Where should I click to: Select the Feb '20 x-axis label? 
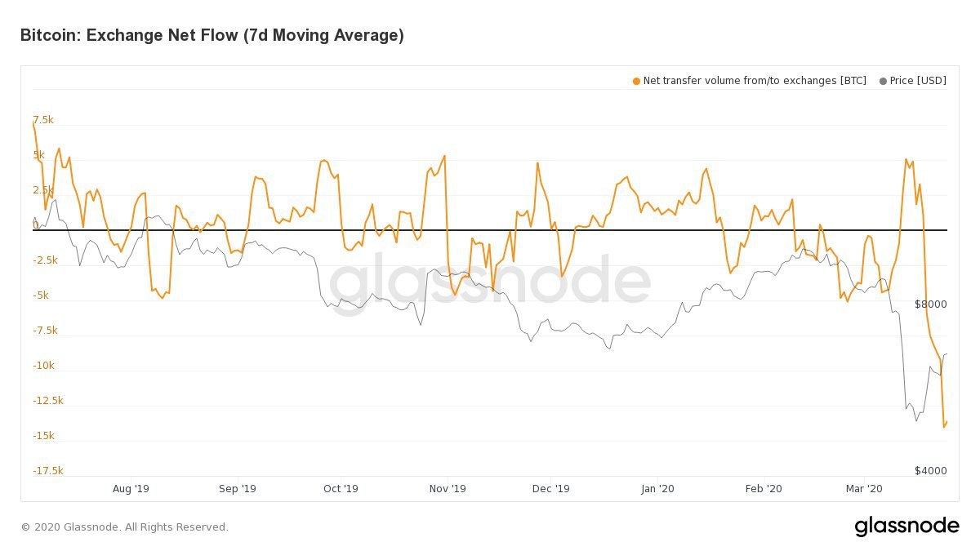pos(764,489)
